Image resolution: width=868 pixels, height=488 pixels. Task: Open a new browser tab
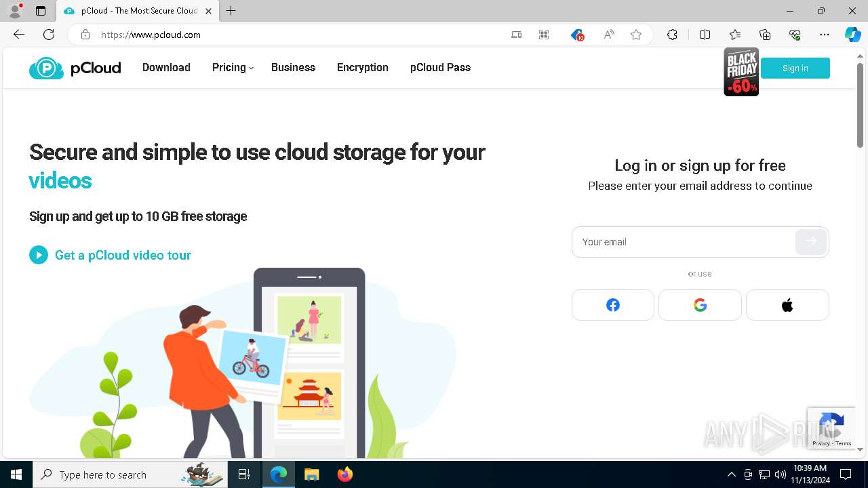(231, 11)
